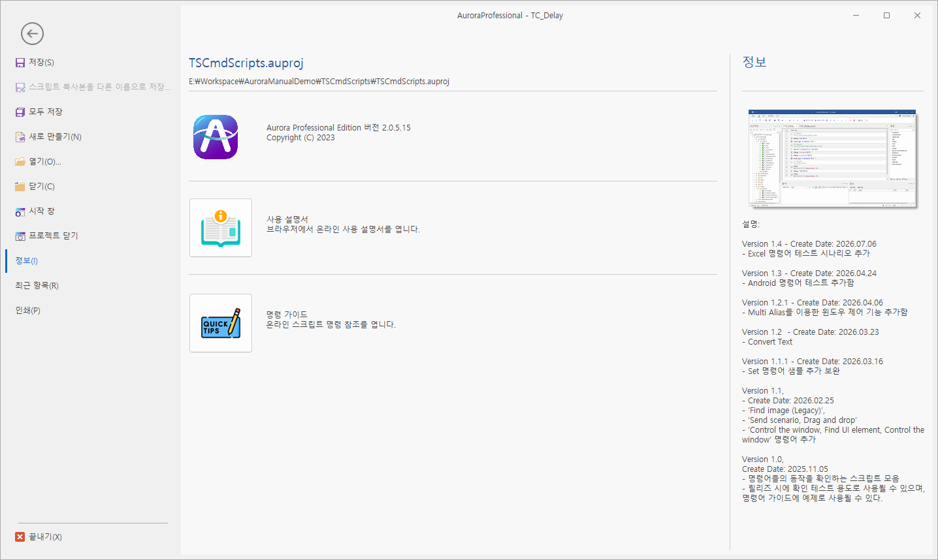Open the 정보(I) menu page
This screenshot has height=560, width=938.
(x=27, y=260)
